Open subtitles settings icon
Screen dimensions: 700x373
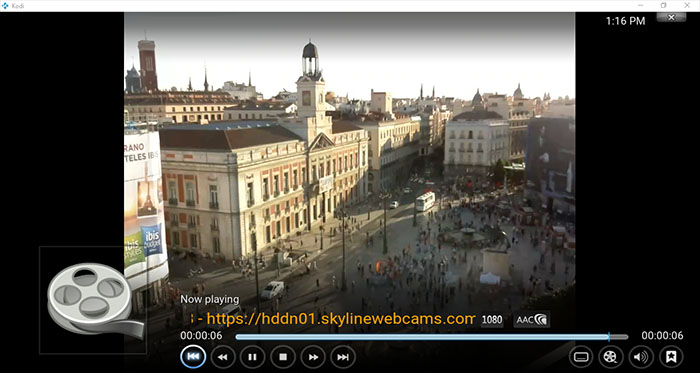(x=581, y=357)
